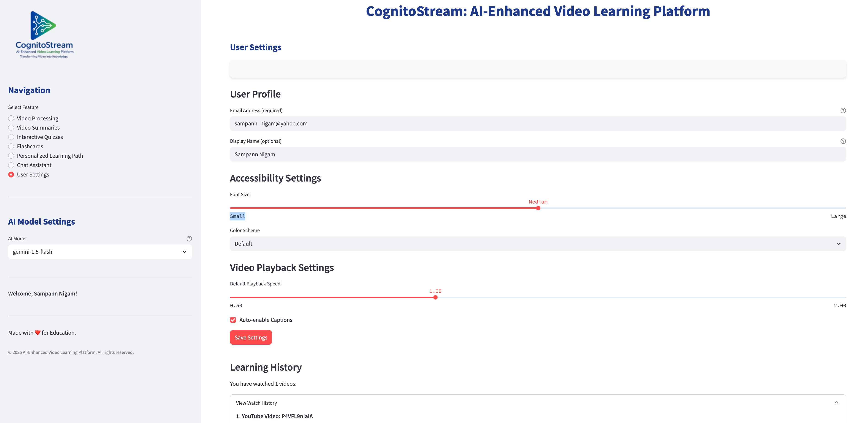Viewport: 868px width, 423px height.
Task: Go to Personalized Learning Path feature
Action: [x=11, y=156]
